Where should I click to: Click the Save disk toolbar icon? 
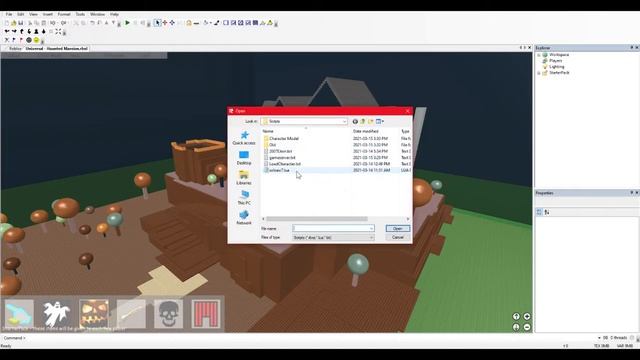pyautogui.click(x=20, y=23)
